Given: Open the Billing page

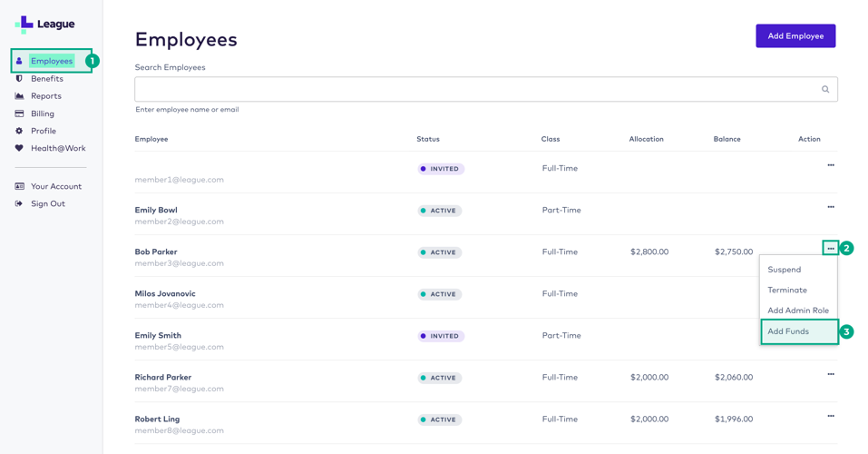Looking at the screenshot, I should [x=43, y=113].
